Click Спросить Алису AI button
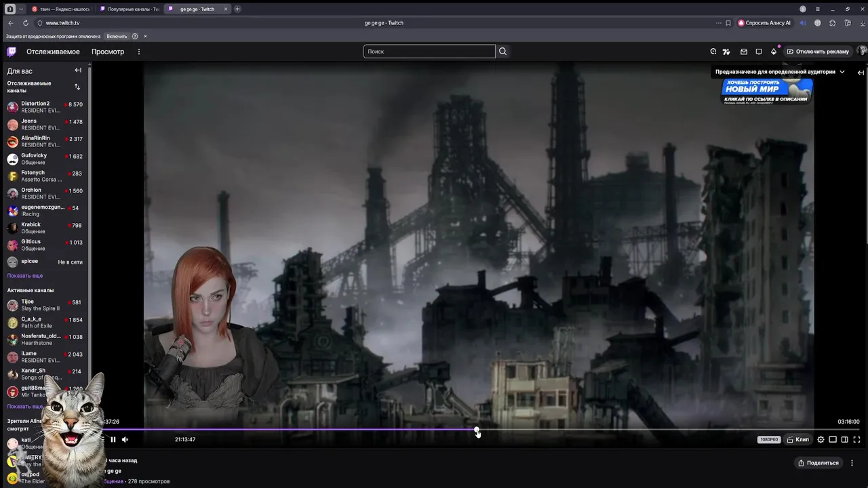The image size is (868, 488). [764, 23]
